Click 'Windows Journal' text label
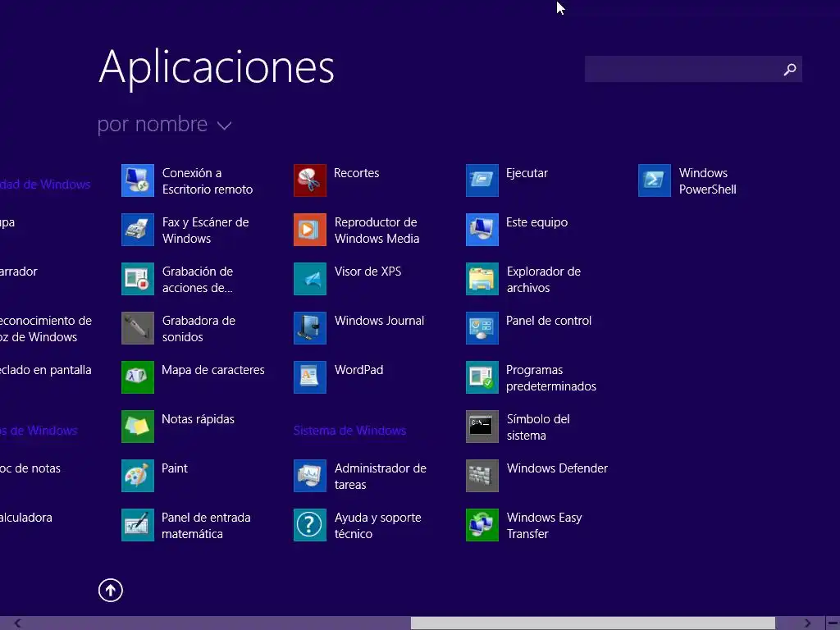Screen dimensions: 840x630 click(x=379, y=321)
